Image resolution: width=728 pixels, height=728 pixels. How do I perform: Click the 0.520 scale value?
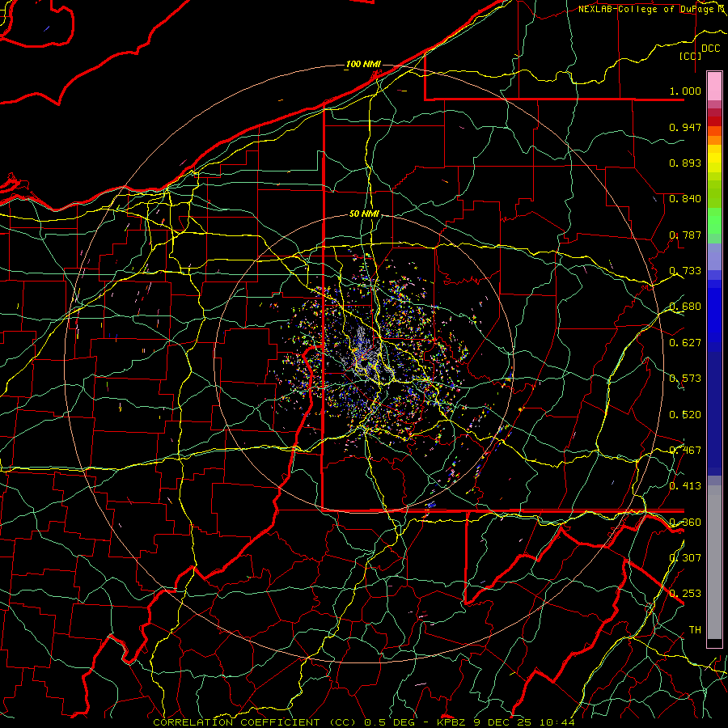tap(685, 415)
